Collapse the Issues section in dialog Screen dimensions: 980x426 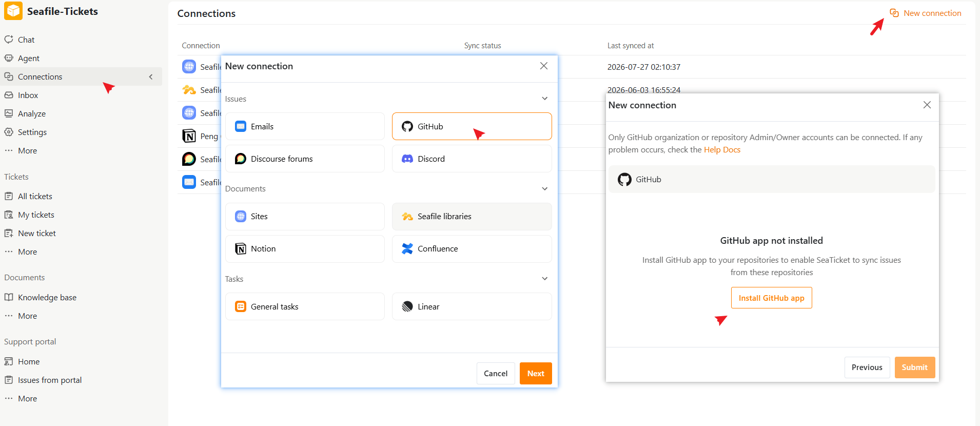tap(545, 99)
